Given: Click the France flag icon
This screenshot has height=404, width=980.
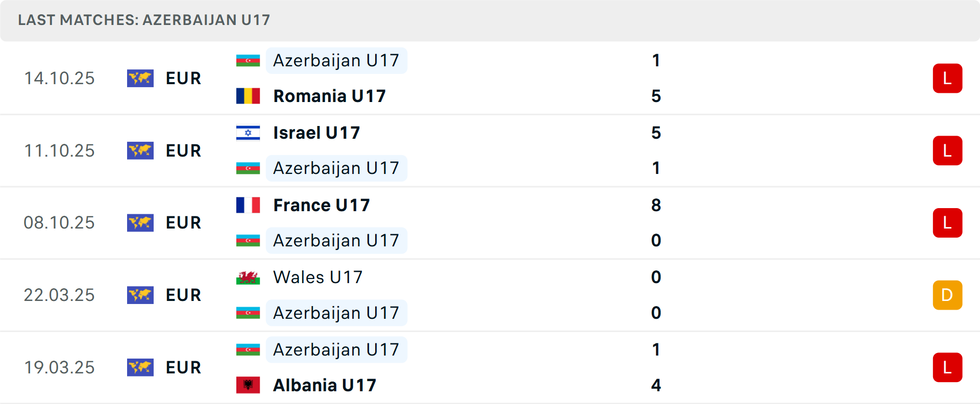Looking at the screenshot, I should (x=248, y=205).
